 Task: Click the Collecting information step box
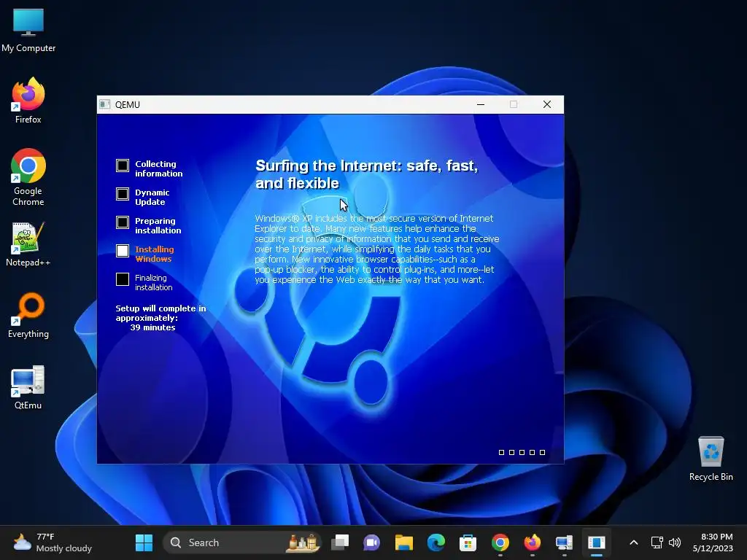(123, 166)
